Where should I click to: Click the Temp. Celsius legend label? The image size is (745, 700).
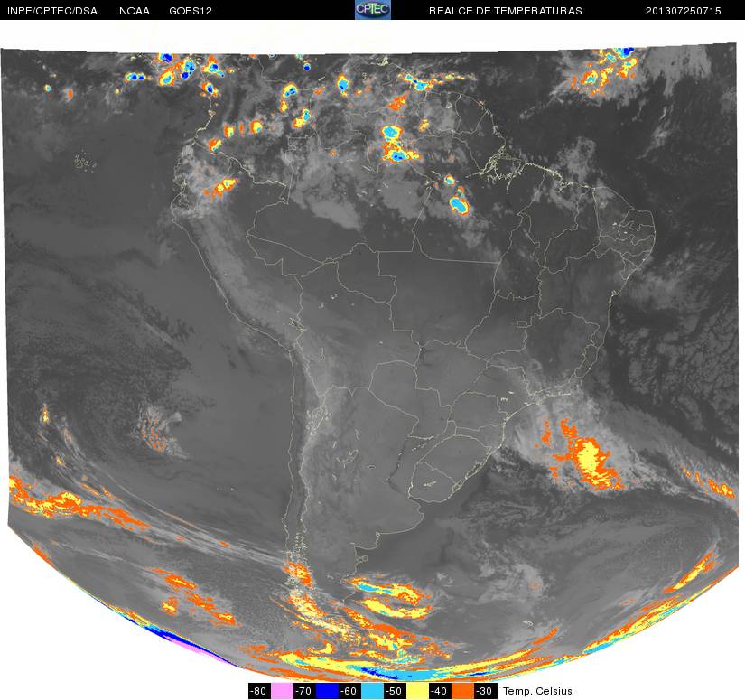click(537, 691)
